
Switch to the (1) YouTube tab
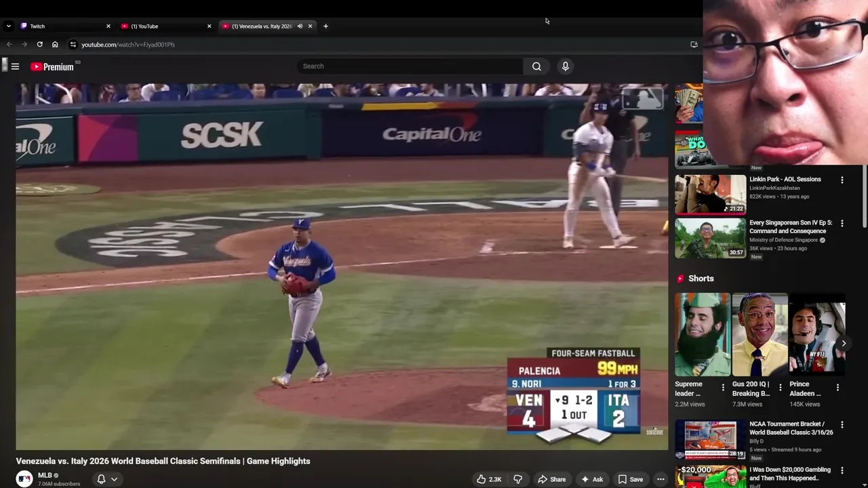pyautogui.click(x=165, y=26)
